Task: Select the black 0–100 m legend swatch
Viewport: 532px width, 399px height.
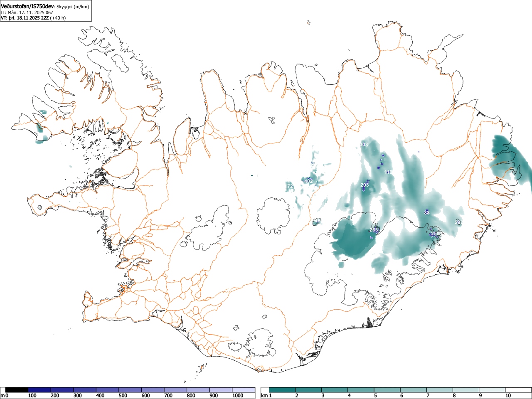Action: tap(17, 390)
